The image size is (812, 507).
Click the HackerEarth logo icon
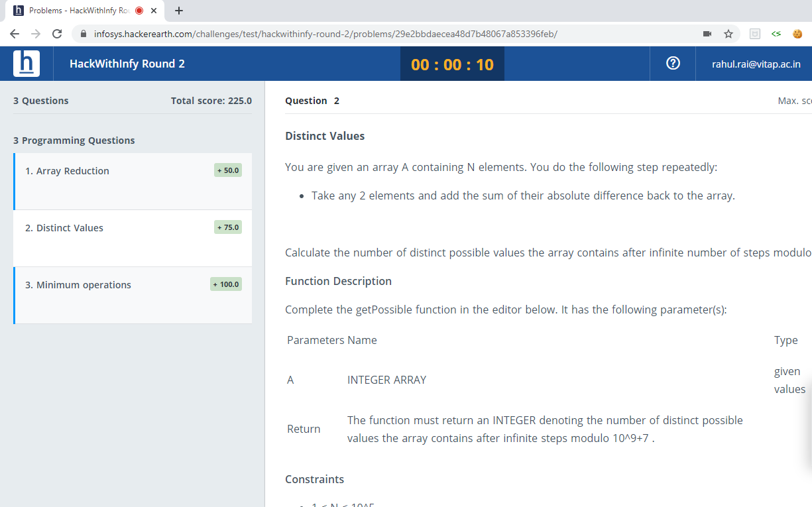[27, 64]
